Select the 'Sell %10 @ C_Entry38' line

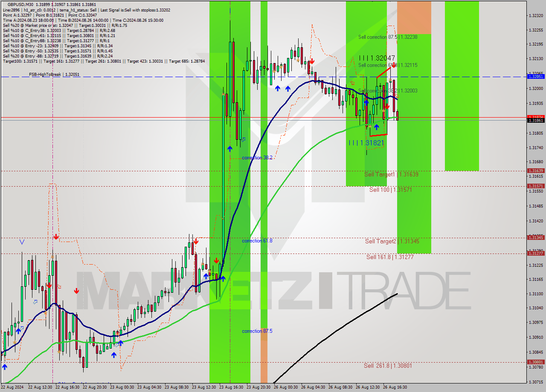pyautogui.click(x=59, y=30)
